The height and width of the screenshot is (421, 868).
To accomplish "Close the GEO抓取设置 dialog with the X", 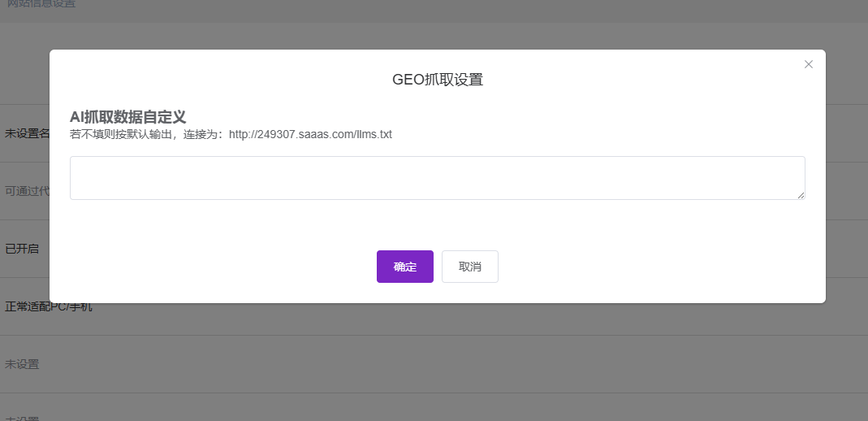I will click(808, 64).
